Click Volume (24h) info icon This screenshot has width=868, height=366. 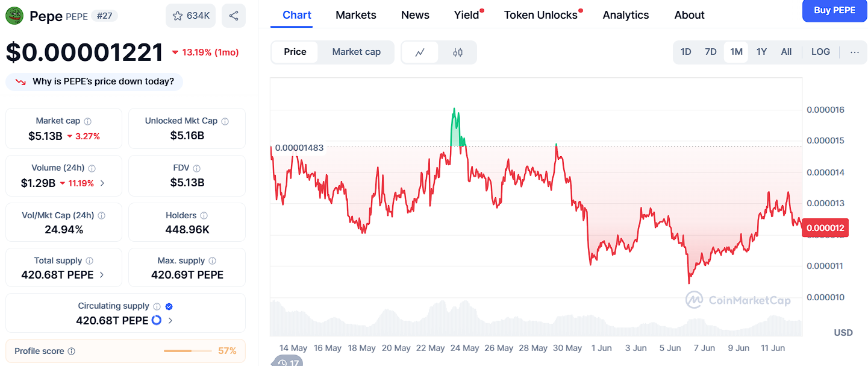pos(92,168)
